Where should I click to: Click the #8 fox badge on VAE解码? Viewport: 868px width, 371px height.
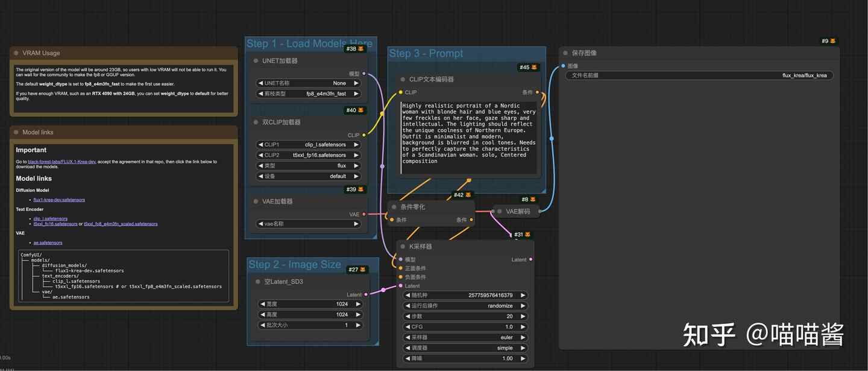tap(529, 200)
